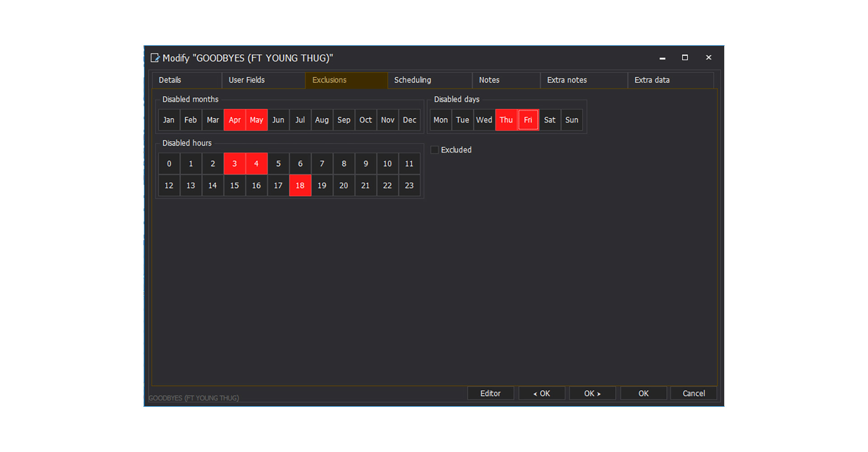
Task: Enable the Excluded checkbox
Action: (435, 150)
